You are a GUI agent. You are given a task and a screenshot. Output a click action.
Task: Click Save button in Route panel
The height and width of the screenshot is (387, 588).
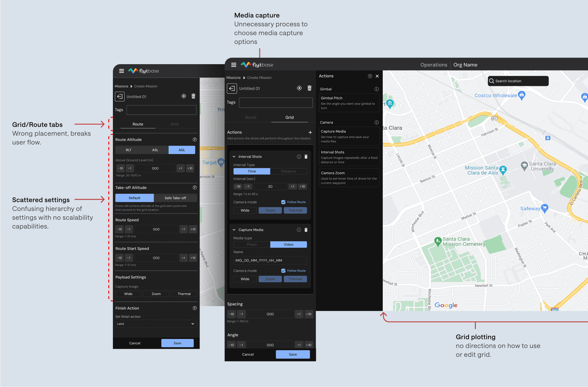177,343
